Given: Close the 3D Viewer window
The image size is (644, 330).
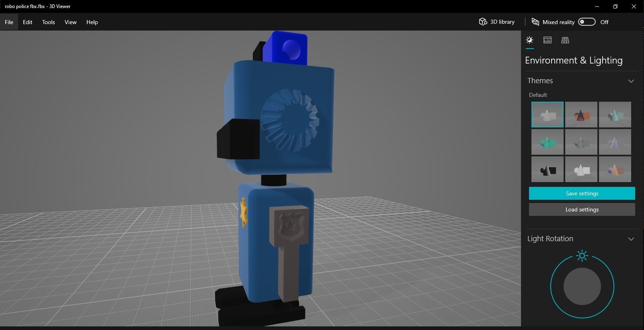Looking at the screenshot, I should click(634, 6).
